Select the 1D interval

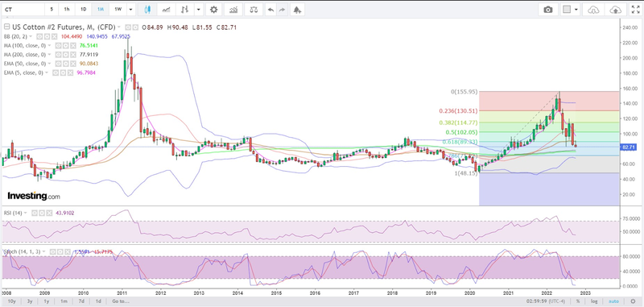(84, 9)
